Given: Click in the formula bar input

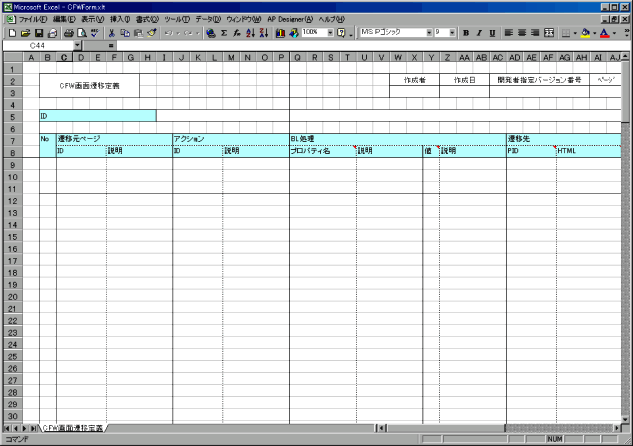Looking at the screenshot, I should (371, 46).
